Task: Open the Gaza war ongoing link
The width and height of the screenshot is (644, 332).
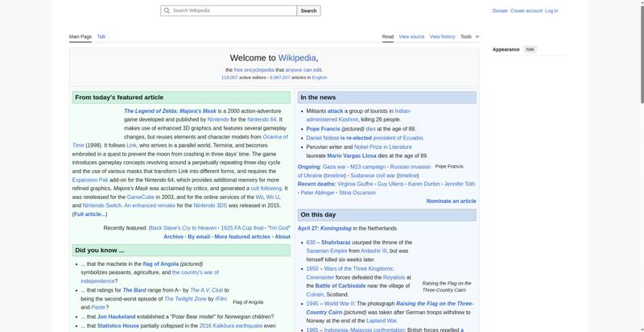Action: pos(334,167)
